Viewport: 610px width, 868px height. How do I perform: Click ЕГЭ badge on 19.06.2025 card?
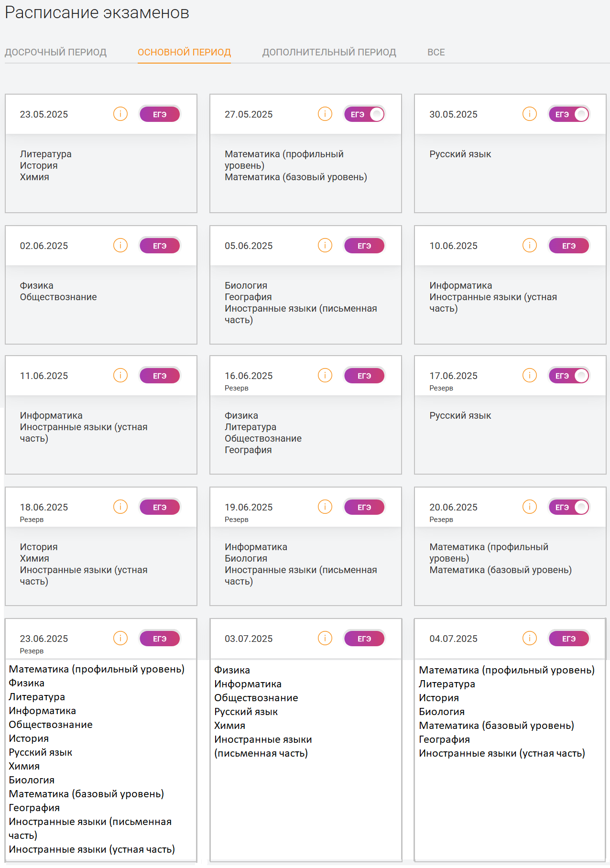[x=364, y=507]
